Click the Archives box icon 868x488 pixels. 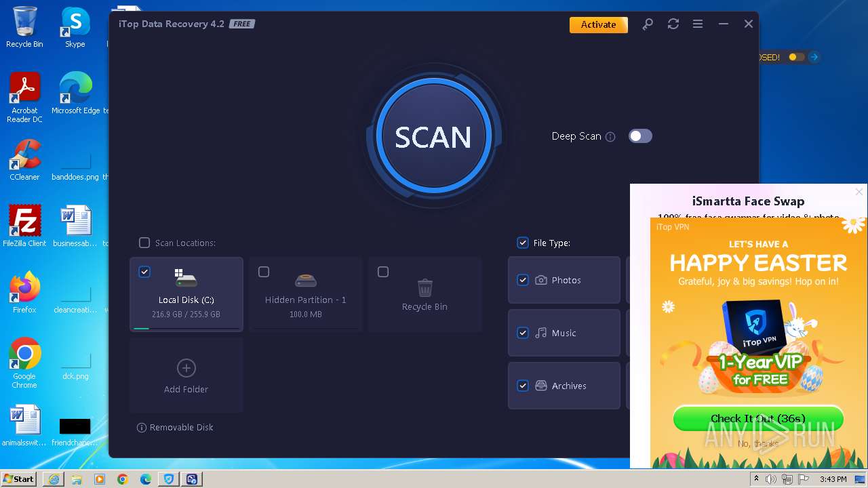pyautogui.click(x=541, y=386)
